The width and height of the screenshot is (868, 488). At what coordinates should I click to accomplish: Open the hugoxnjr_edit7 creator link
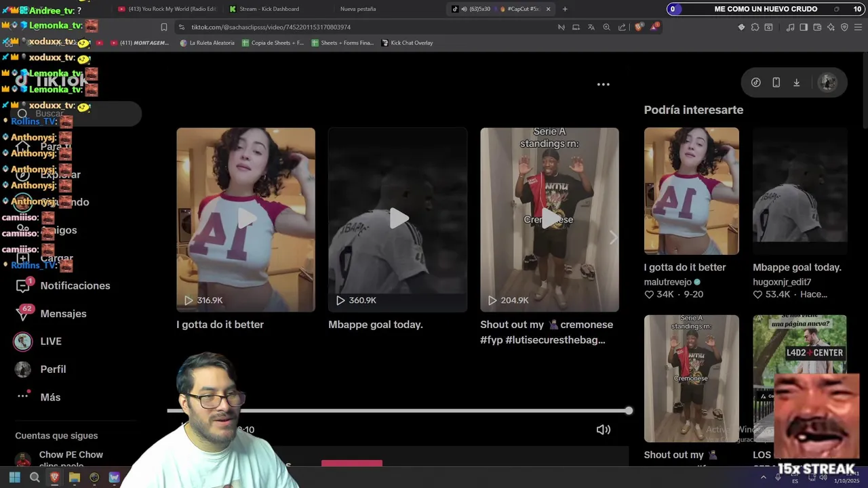[x=782, y=282]
